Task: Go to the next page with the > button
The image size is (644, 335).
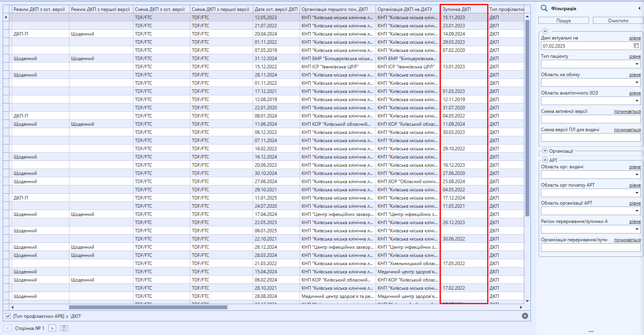Action: point(52,328)
